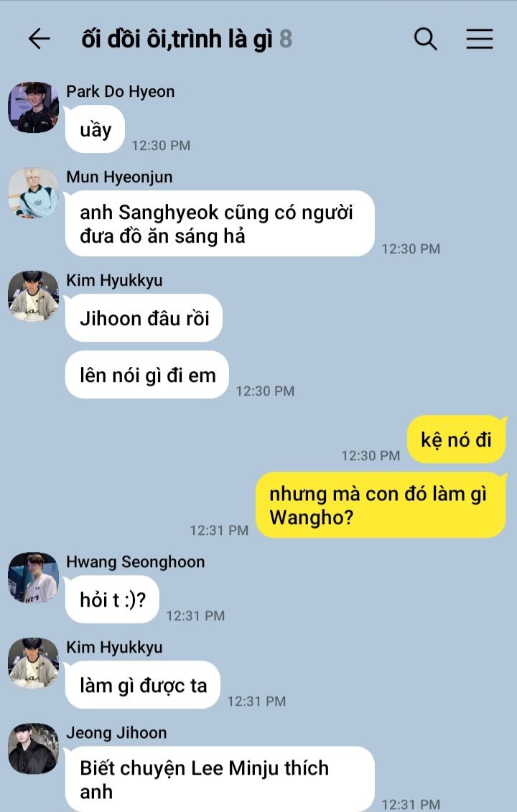Tap the back arrow icon
The width and height of the screenshot is (517, 812).
point(39,39)
